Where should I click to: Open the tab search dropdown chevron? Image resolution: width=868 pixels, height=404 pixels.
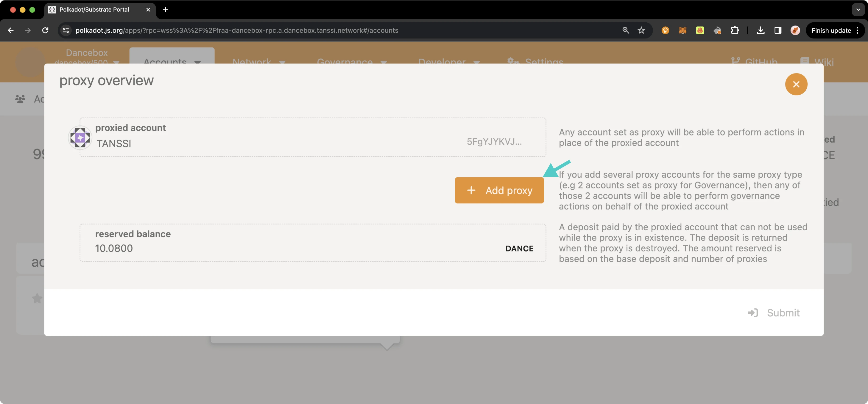point(858,9)
